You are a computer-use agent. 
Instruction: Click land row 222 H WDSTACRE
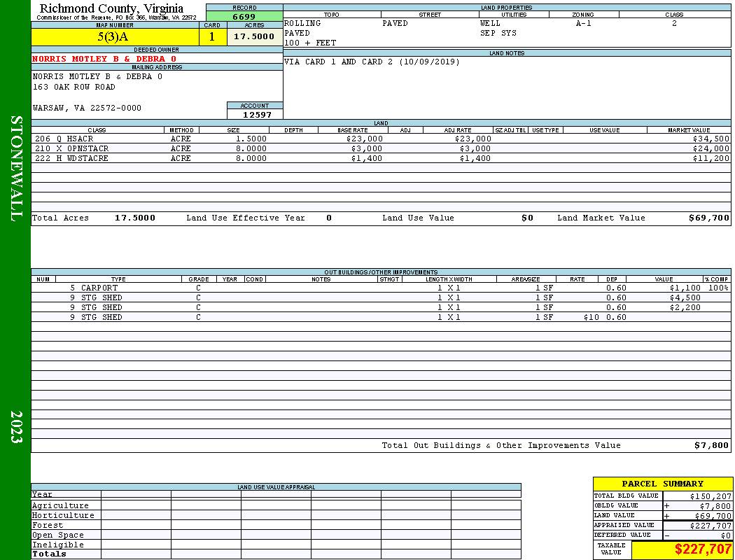381,158
